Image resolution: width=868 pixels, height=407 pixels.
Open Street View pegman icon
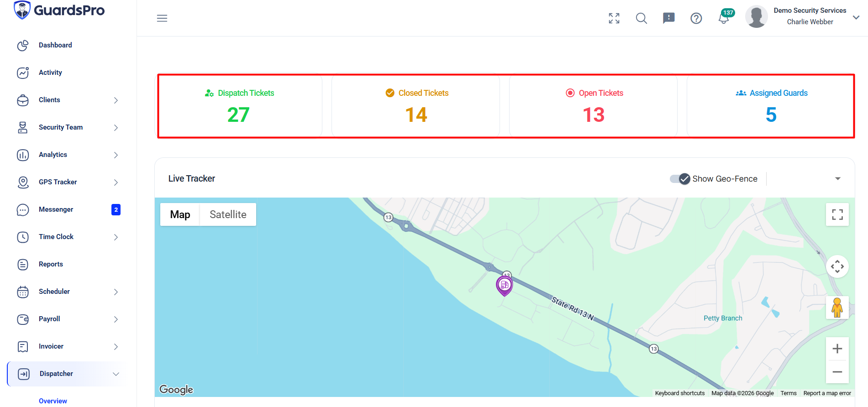(837, 308)
